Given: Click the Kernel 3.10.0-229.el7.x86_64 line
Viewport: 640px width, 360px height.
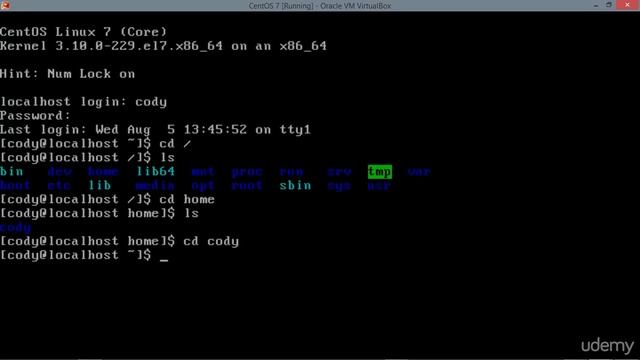Looking at the screenshot, I should tap(163, 46).
